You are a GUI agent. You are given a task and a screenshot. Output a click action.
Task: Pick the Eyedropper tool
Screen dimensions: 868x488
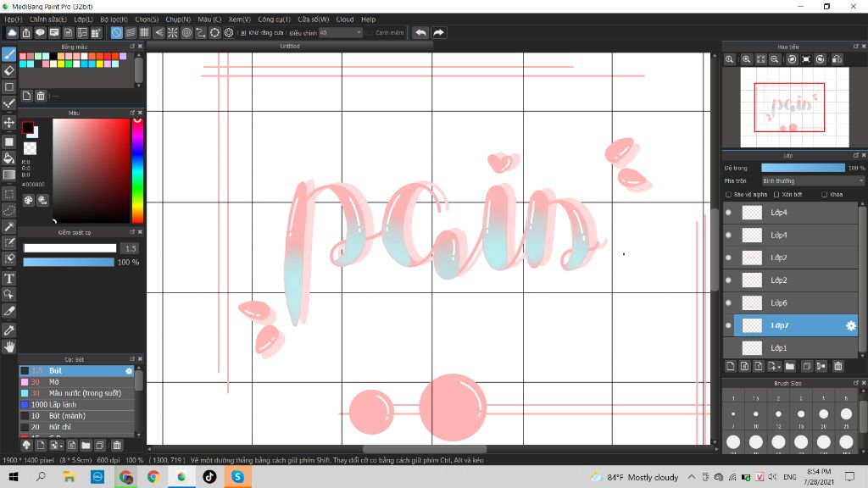[x=8, y=330]
